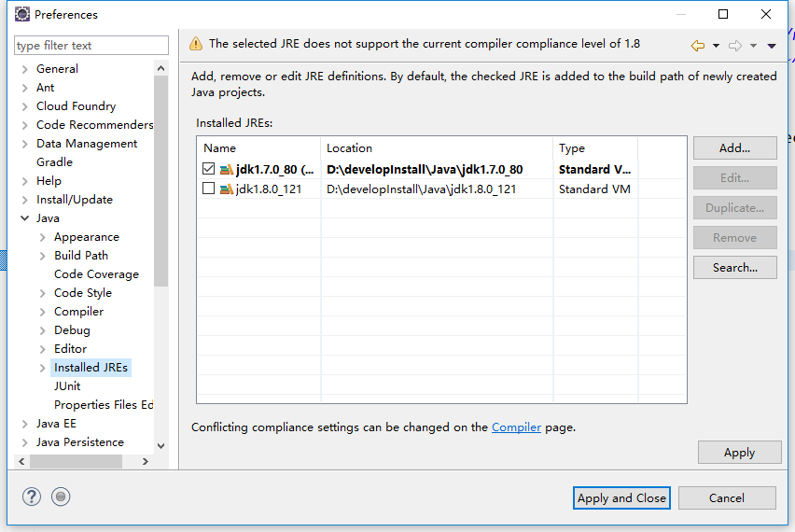Image resolution: width=795 pixels, height=532 pixels.
Task: Open the help question mark icon
Action: 32,497
